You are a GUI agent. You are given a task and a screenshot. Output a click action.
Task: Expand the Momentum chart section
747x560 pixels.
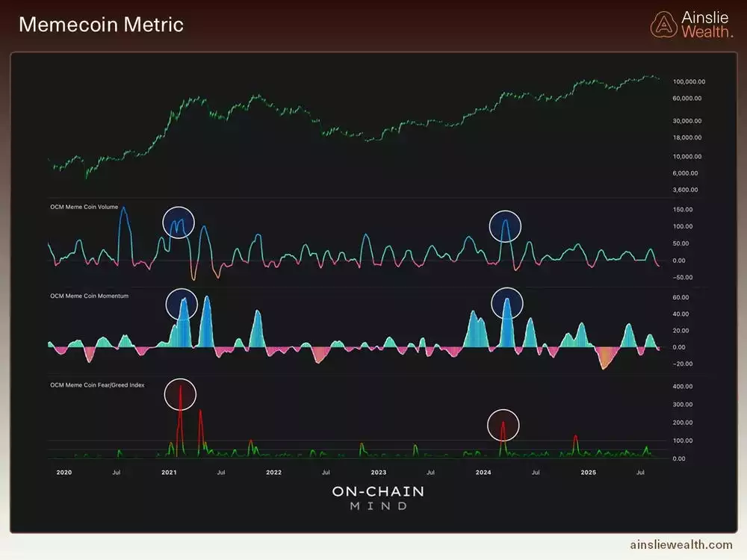pos(351,329)
